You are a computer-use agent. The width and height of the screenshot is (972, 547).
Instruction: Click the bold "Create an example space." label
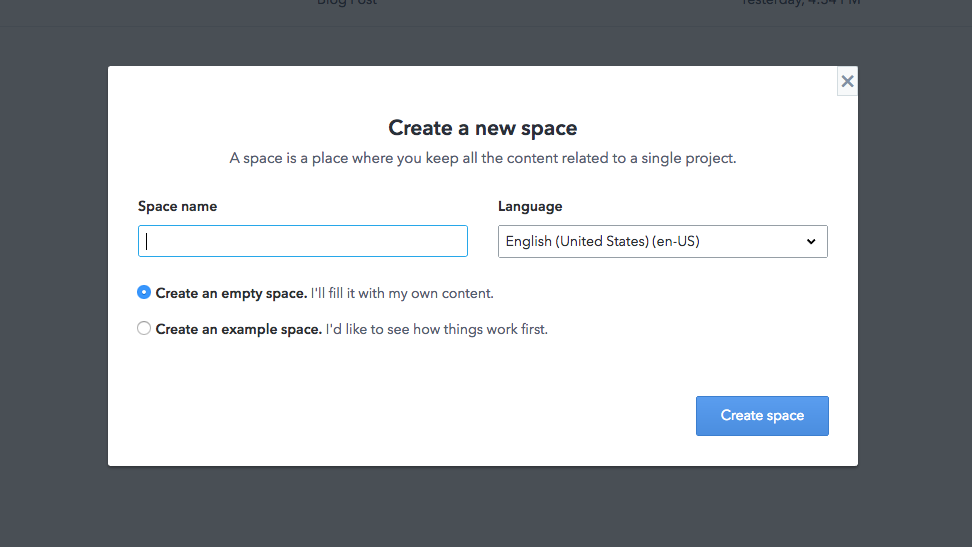click(238, 329)
